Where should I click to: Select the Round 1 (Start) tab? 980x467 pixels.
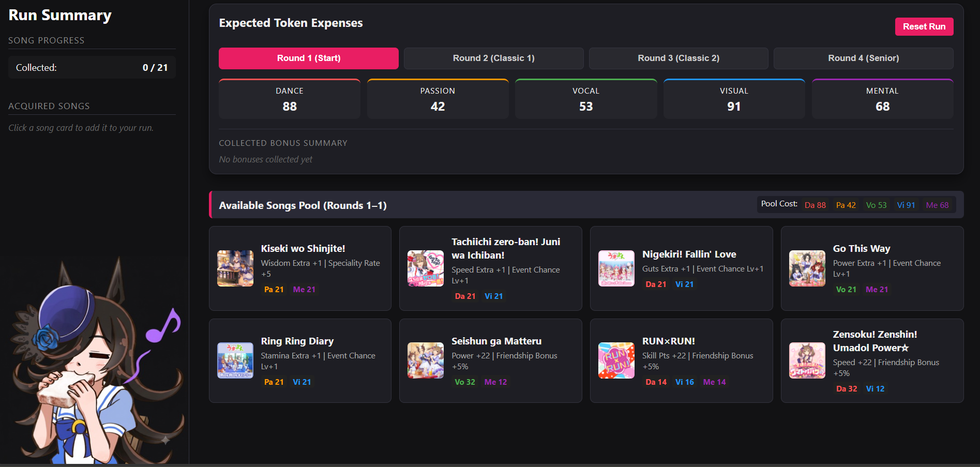(x=309, y=58)
